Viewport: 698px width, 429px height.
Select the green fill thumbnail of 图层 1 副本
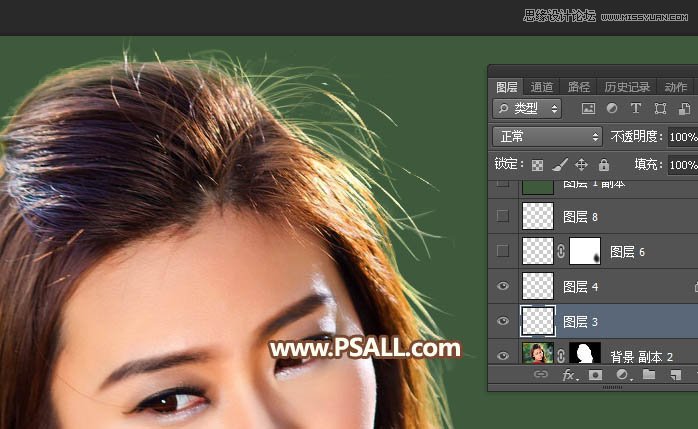[x=538, y=187]
